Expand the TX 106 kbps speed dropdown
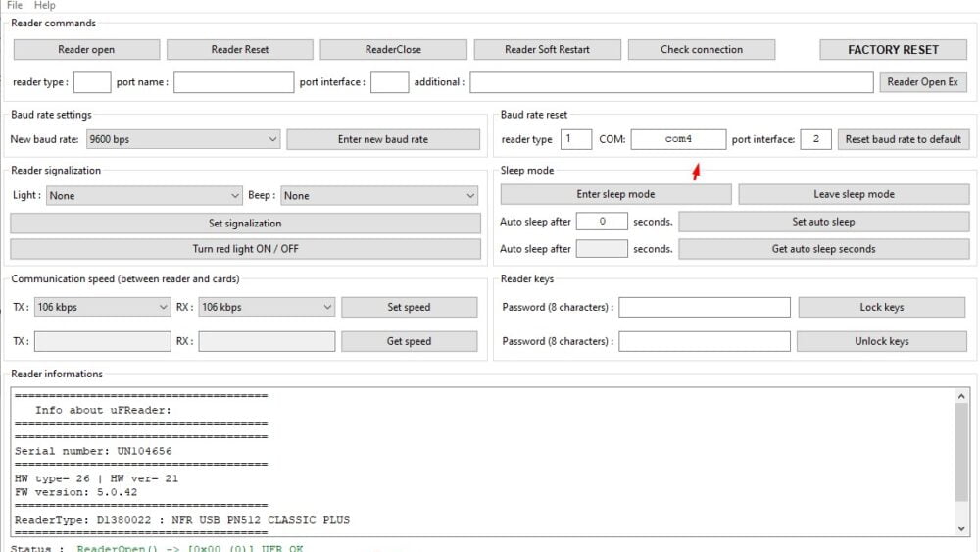Screen dimensions: 980x552 (103, 307)
